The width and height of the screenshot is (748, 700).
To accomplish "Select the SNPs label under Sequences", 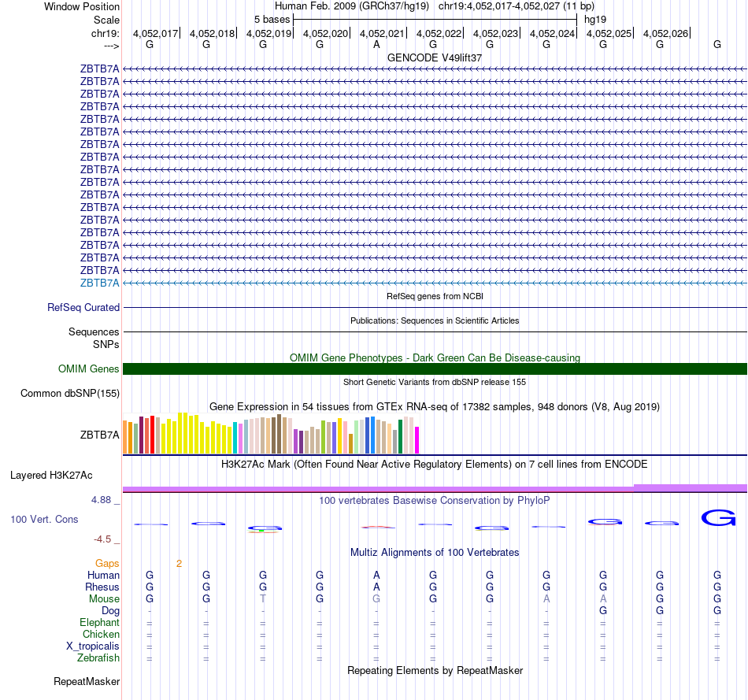I will coord(106,344).
